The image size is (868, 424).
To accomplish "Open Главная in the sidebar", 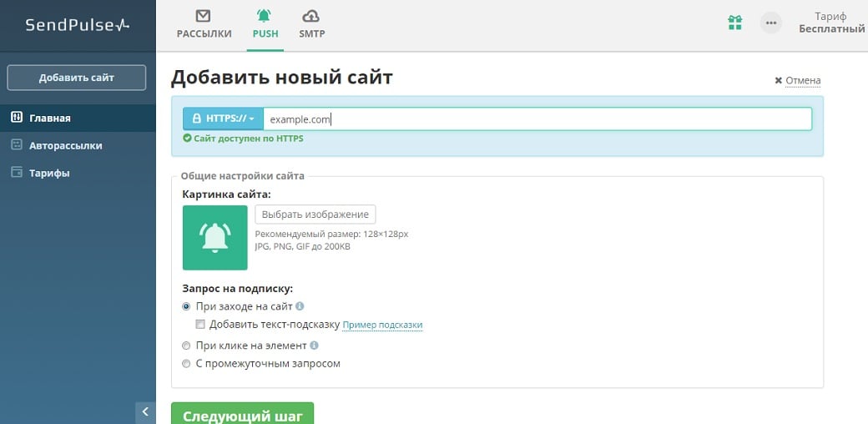I will coord(50,118).
